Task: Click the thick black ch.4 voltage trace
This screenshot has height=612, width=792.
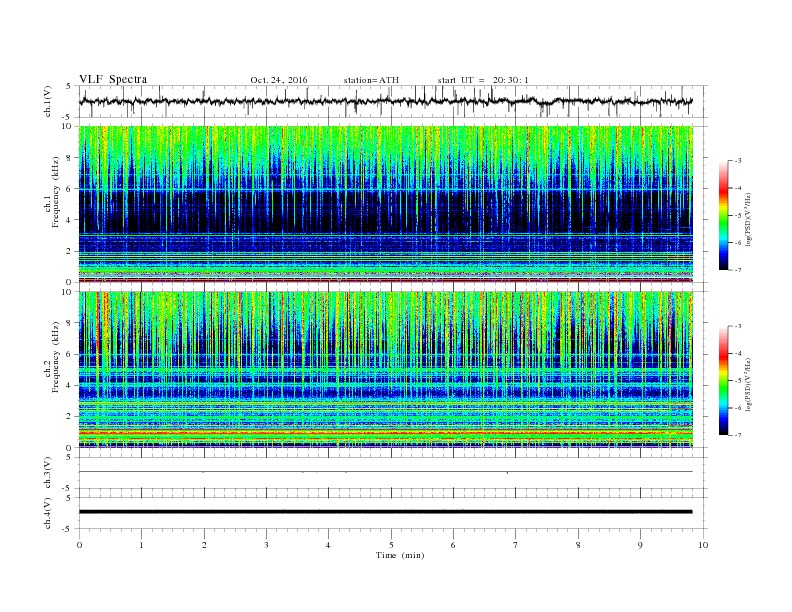Action: click(x=385, y=512)
